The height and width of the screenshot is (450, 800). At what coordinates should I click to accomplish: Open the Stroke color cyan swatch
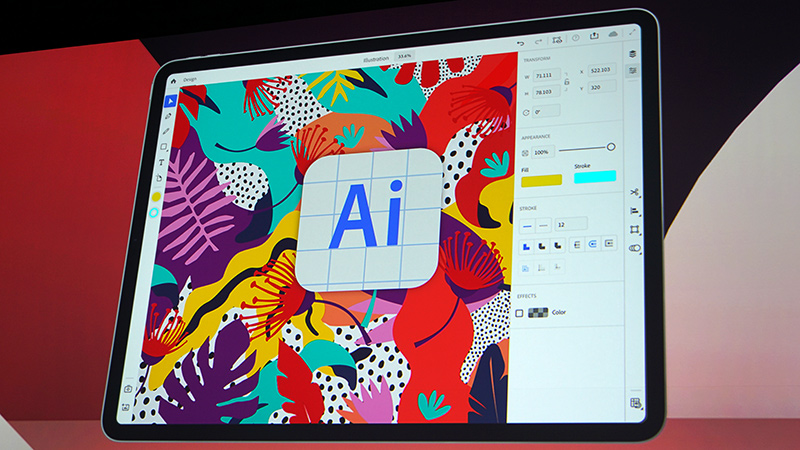(595, 177)
